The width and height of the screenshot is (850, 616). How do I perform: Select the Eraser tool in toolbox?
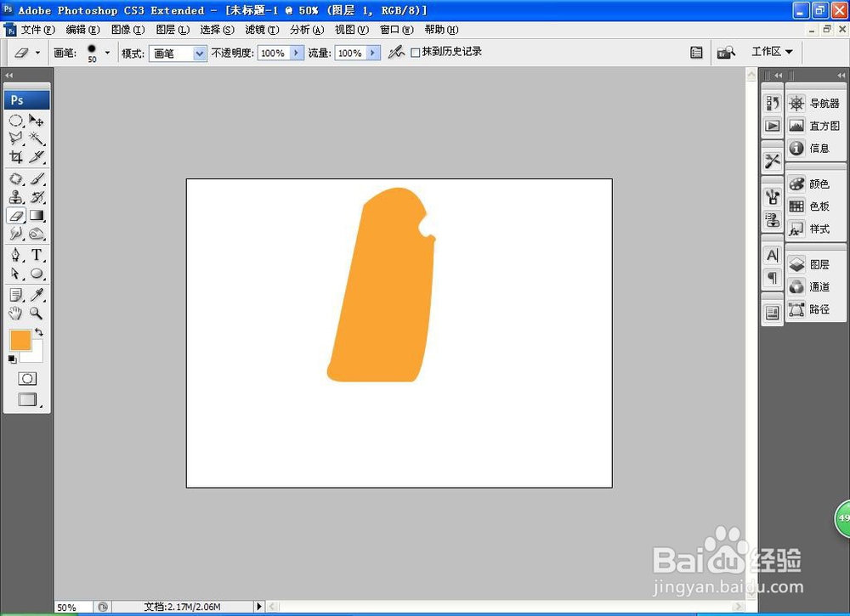pos(15,216)
